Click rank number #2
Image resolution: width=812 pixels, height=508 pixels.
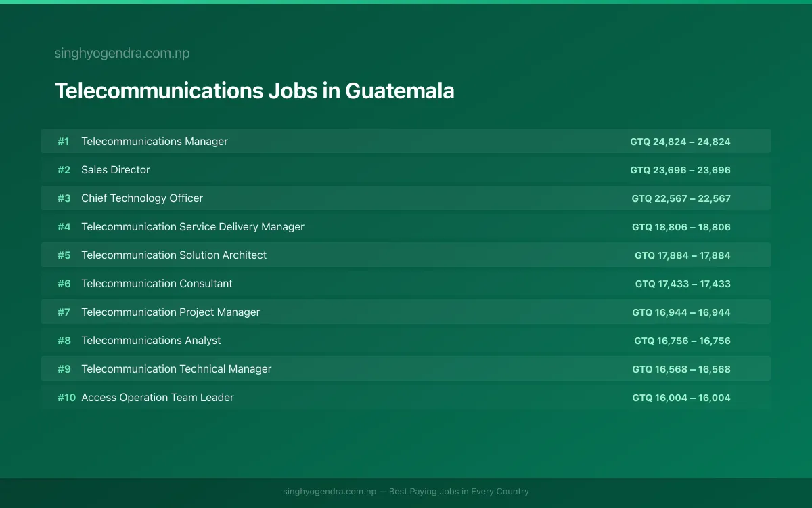coord(64,170)
